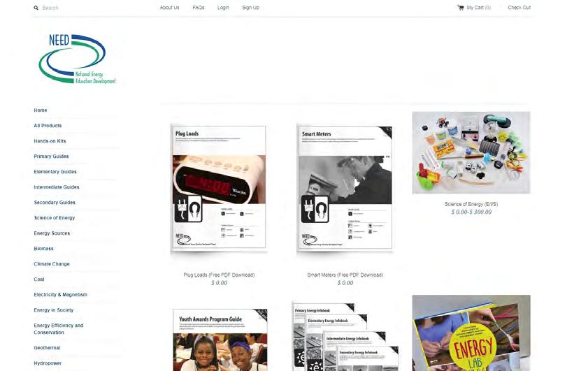The height and width of the screenshot is (371, 588).
Task: Click the Sign Up link
Action: (250, 8)
